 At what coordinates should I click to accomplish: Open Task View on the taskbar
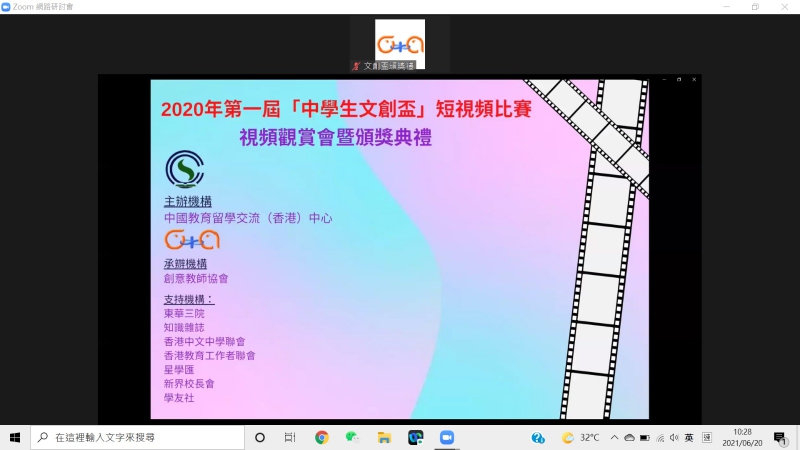290,437
